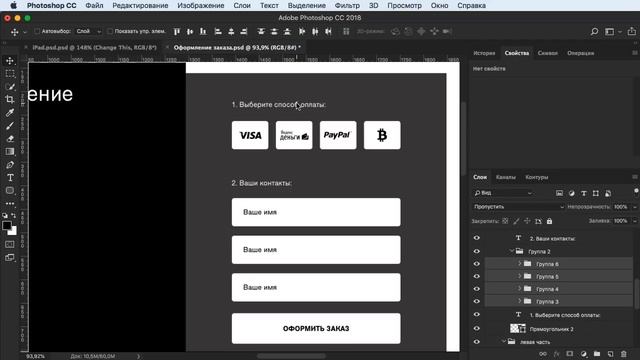
Task: Swap foreground and background colors
Action: pyautogui.click(x=14, y=215)
